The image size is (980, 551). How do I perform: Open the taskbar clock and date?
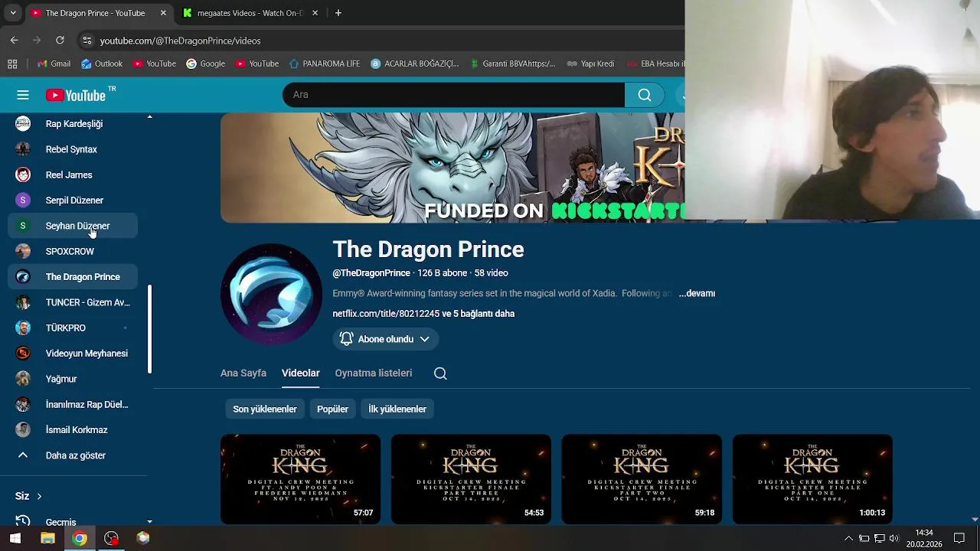(x=923, y=538)
